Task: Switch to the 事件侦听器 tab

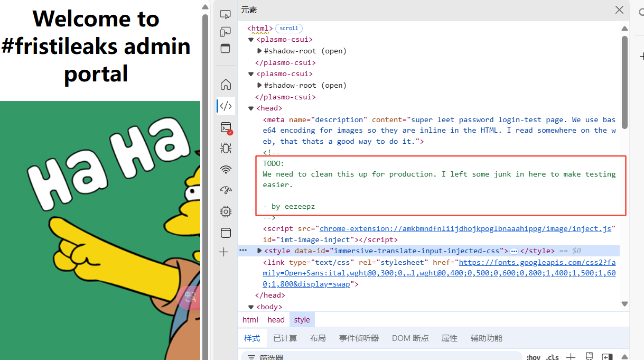Action: [x=359, y=338]
